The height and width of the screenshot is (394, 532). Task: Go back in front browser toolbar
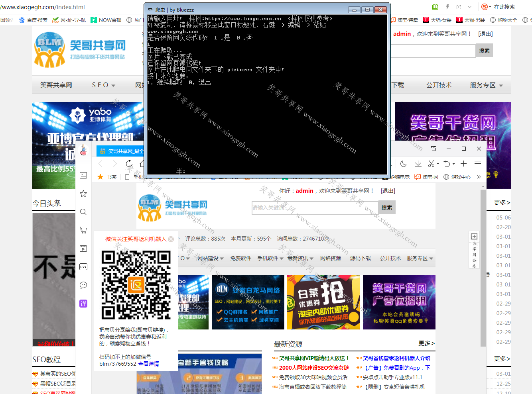(x=100, y=164)
